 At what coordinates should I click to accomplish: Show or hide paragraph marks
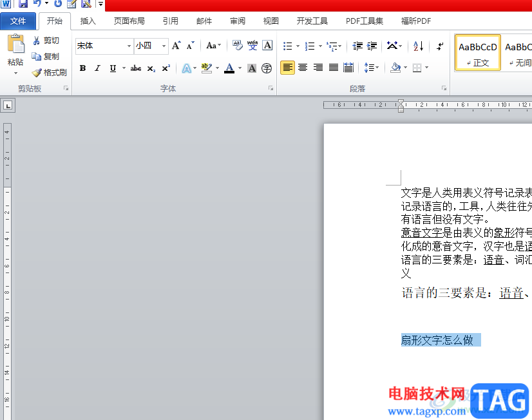(440, 46)
